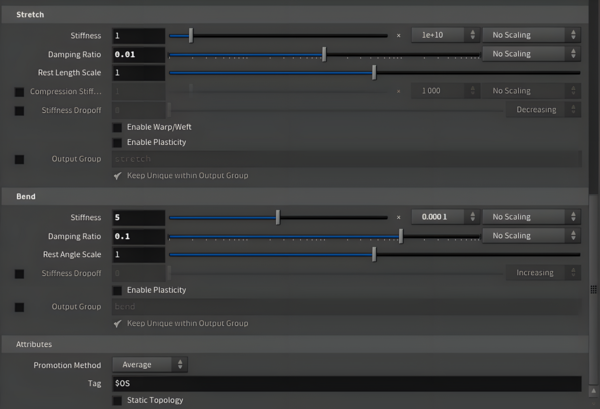Click the Rest Length Scale value field
Image resolution: width=600 pixels, height=409 pixels.
(139, 73)
